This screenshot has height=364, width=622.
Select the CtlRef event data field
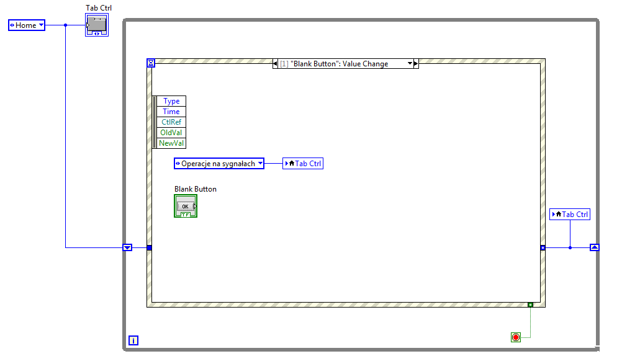point(171,122)
